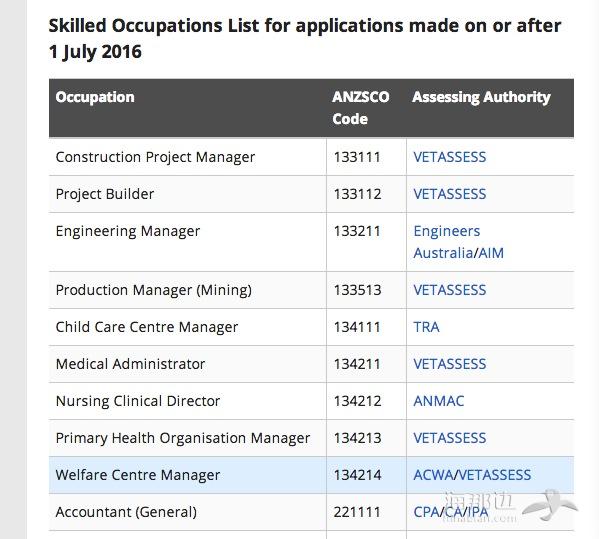Click the Engineers Australia link
The height and width of the screenshot is (539, 599).
tap(447, 242)
